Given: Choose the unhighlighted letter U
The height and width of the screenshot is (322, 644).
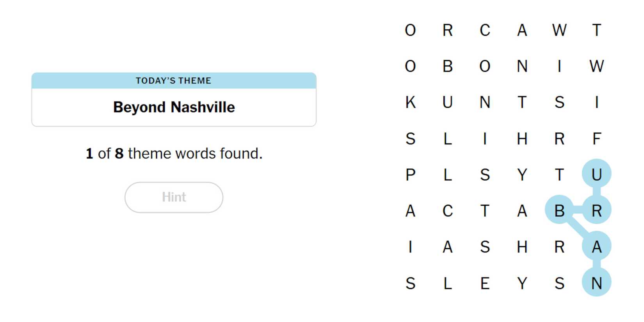Looking at the screenshot, I should click(x=448, y=102).
